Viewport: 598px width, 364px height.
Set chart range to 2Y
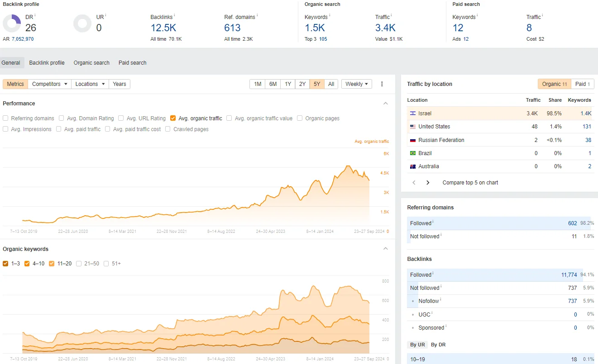tap(302, 84)
